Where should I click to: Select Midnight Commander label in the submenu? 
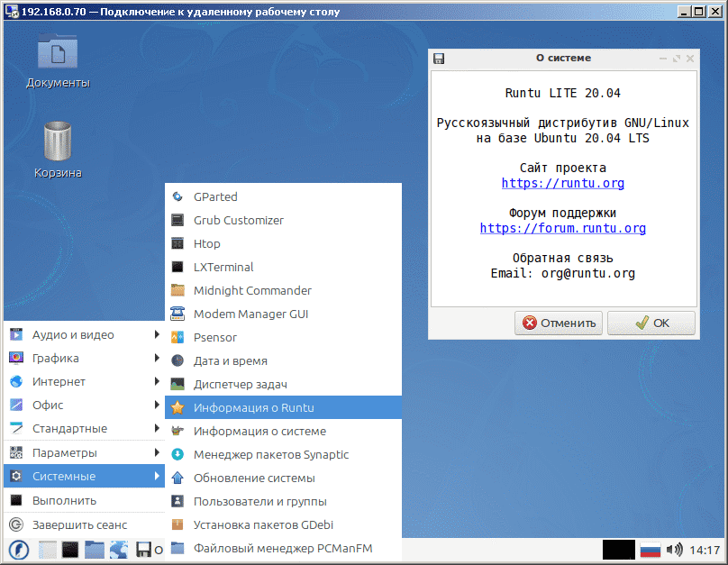coord(252,291)
